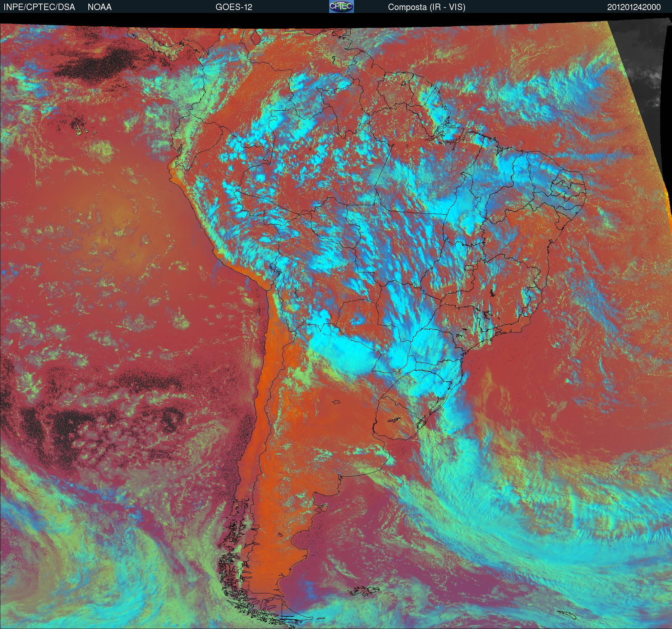Select the NOAA text in the header

[100, 7]
